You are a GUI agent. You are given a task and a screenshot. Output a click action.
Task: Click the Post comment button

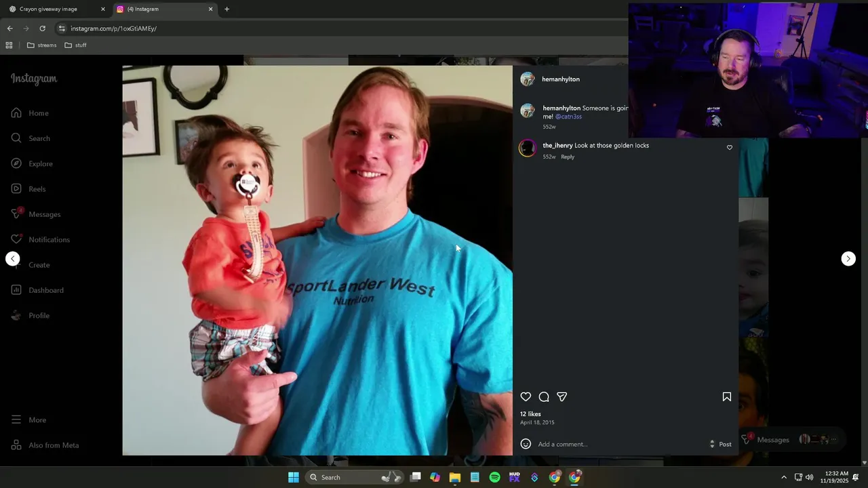[x=725, y=445]
